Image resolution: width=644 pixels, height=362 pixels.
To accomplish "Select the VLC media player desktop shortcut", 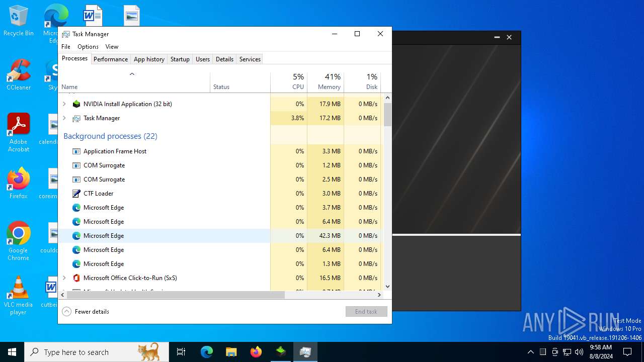I will [x=18, y=296].
